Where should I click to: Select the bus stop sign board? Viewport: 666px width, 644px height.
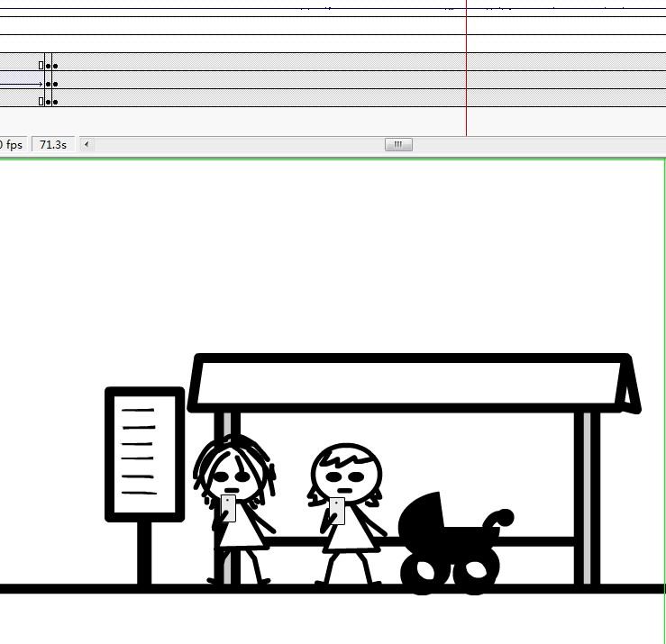point(144,454)
